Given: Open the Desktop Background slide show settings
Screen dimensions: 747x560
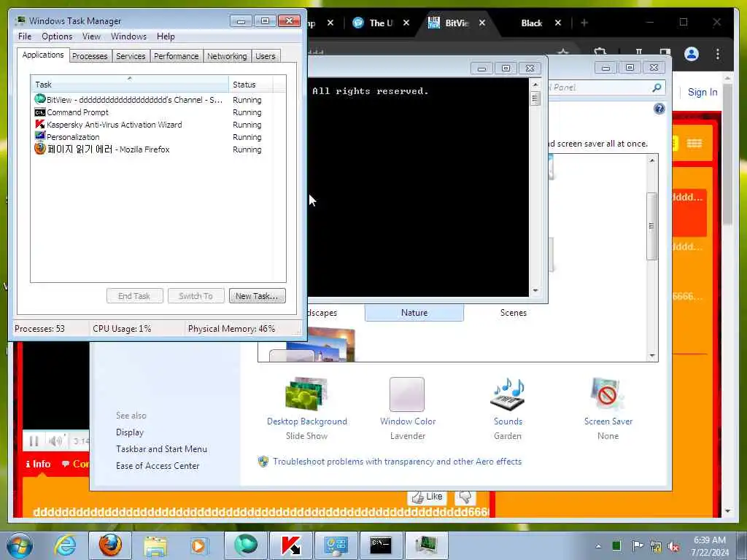Looking at the screenshot, I should tap(307, 408).
